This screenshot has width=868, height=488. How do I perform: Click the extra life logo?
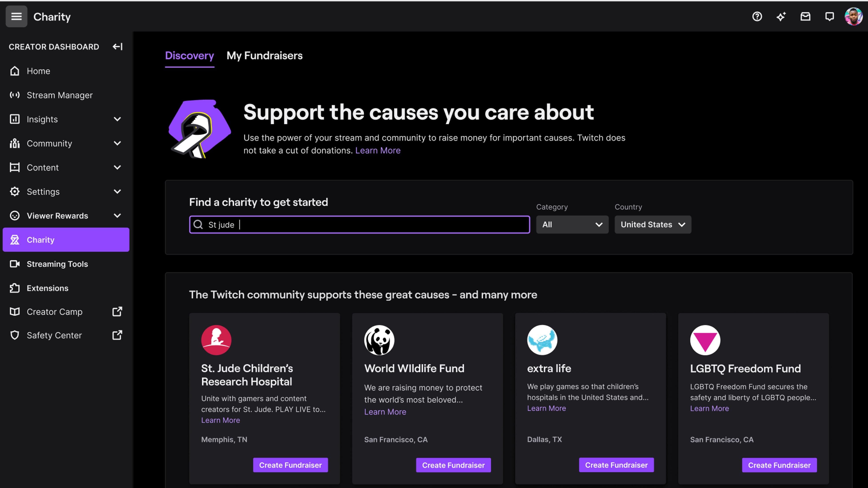(542, 340)
